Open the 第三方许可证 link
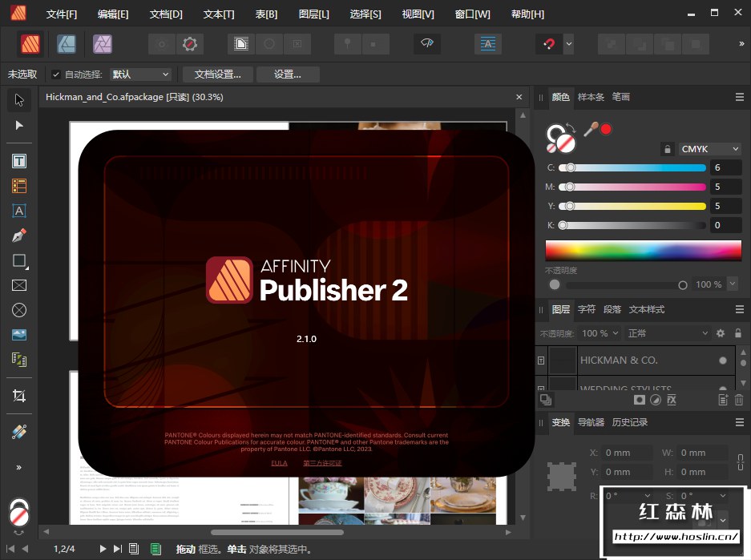Viewport: 751px width, 560px height. click(x=322, y=463)
